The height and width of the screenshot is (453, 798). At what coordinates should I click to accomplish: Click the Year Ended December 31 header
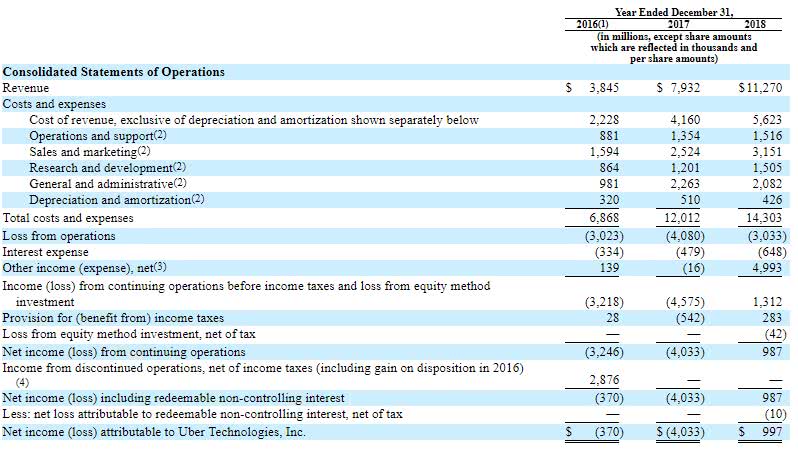pyautogui.click(x=674, y=12)
